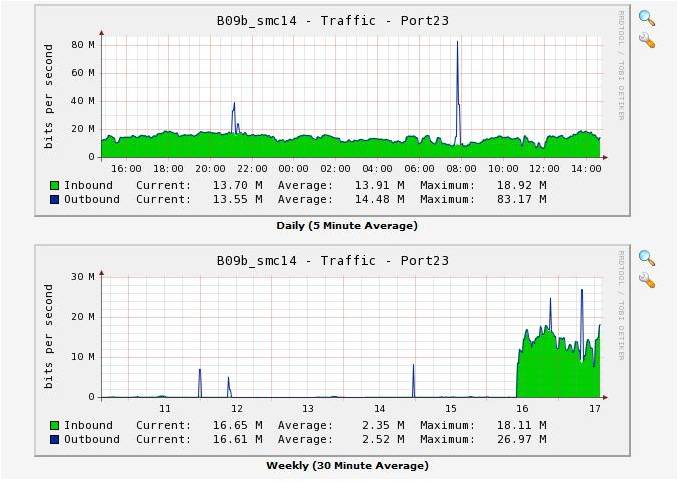Click the zoom magnifier icon for Daily graph
The width and height of the screenshot is (678, 483).
[x=646, y=18]
